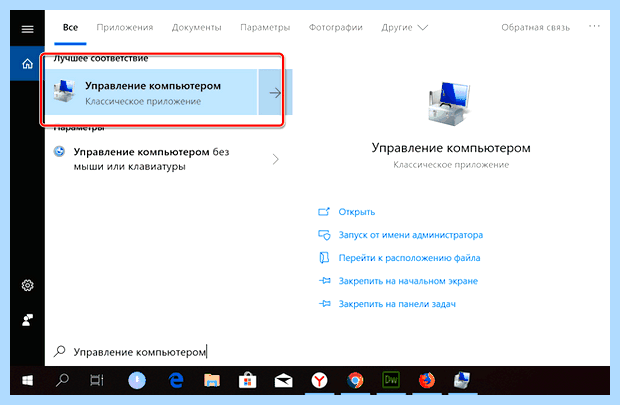620x405 pixels.
Task: Launch Google Chrome from the taskbar
Action: (x=355, y=380)
